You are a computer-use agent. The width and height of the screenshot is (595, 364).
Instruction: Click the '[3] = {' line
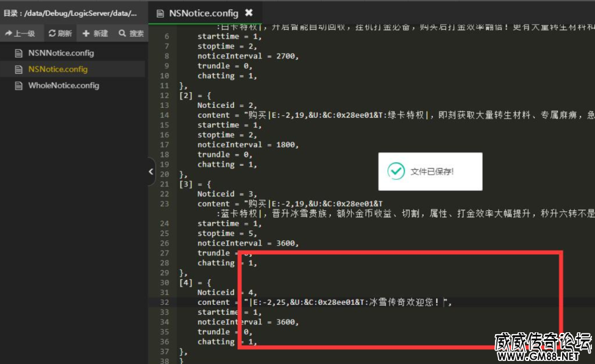tap(195, 184)
